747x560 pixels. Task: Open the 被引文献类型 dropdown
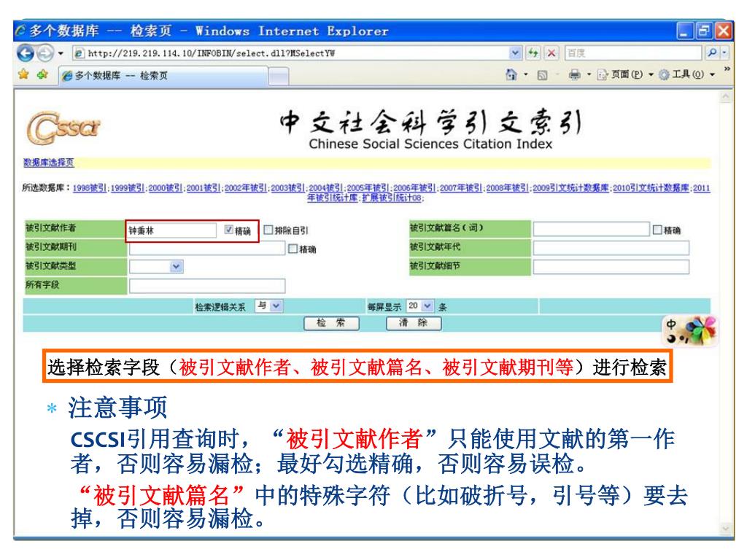pyautogui.click(x=156, y=267)
